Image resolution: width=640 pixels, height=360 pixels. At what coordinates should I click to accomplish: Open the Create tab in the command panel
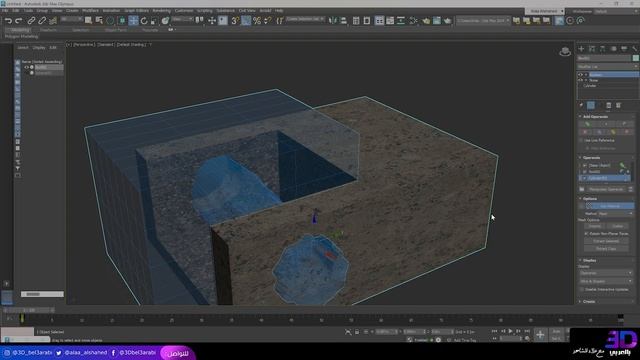(x=581, y=49)
